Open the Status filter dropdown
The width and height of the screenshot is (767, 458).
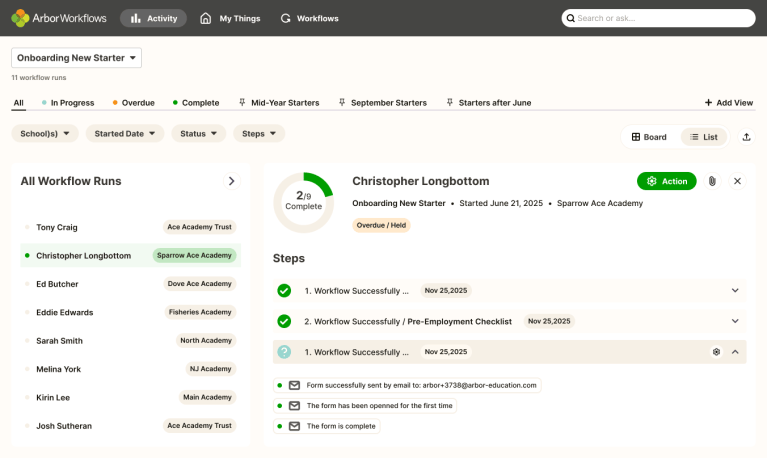coord(199,134)
